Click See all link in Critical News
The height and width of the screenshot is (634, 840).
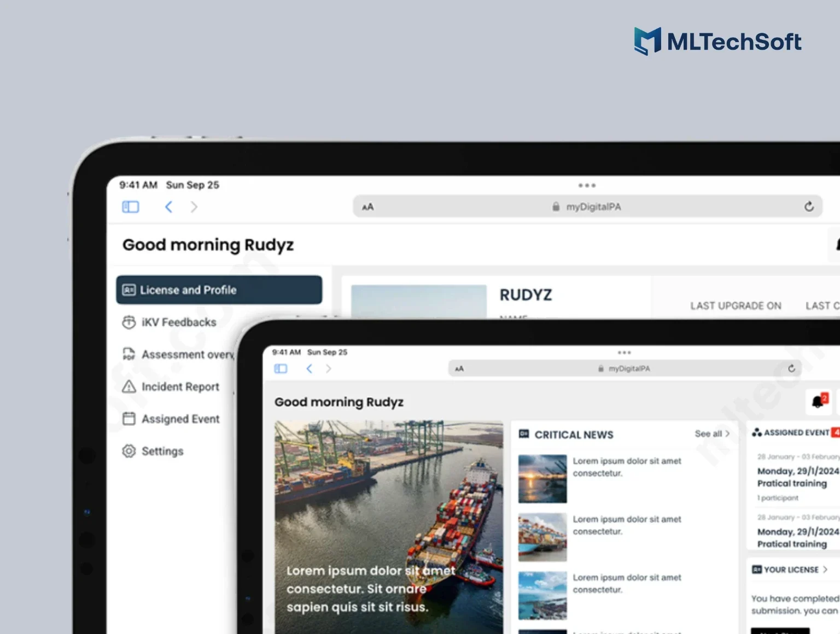pyautogui.click(x=711, y=434)
